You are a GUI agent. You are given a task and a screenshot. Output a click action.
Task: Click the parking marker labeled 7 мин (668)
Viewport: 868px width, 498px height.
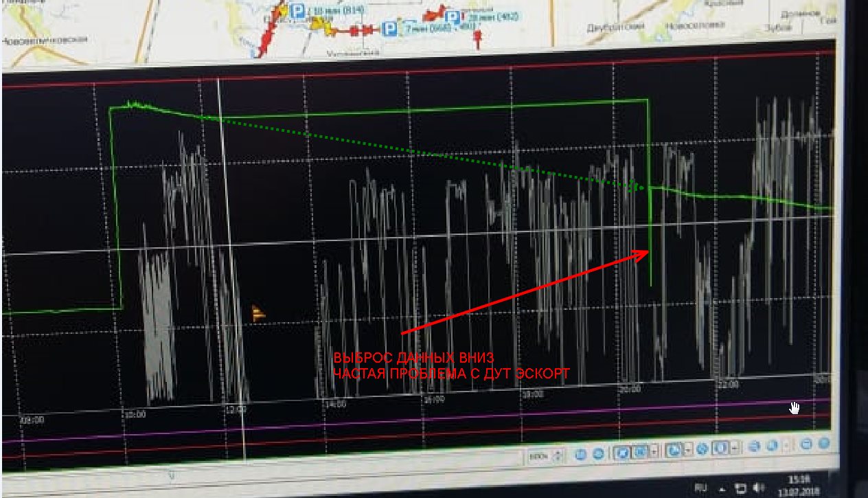click(389, 29)
